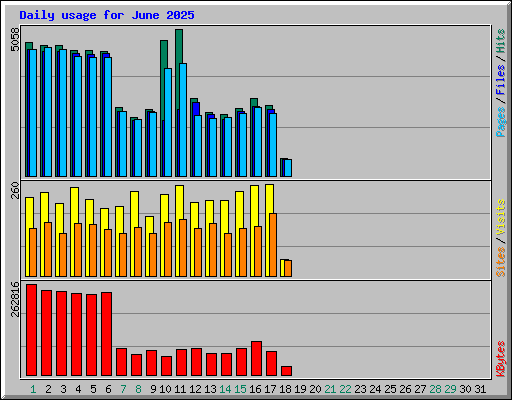Screen dimensions: 512x400
Task: Select weekend day 8 on the axis
Action: (138, 389)
